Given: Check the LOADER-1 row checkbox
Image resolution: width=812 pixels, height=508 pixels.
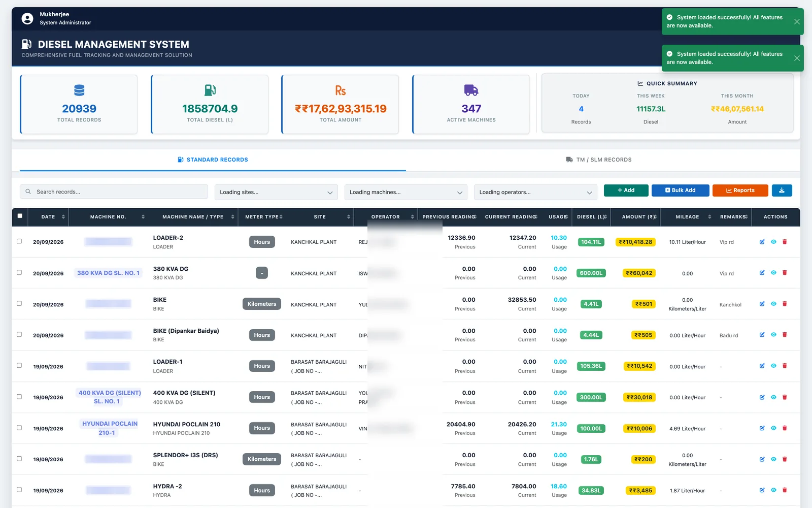Looking at the screenshot, I should pyautogui.click(x=19, y=365).
